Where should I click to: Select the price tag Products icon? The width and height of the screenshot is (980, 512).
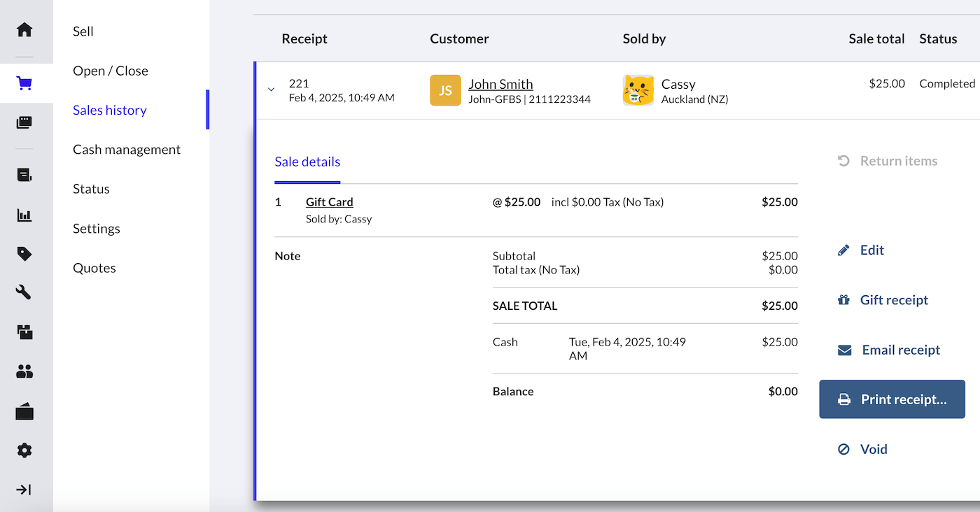[24, 254]
